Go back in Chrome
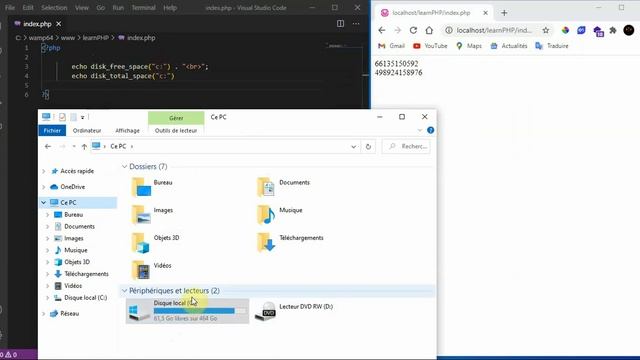The width and height of the screenshot is (640, 360). (x=382, y=30)
